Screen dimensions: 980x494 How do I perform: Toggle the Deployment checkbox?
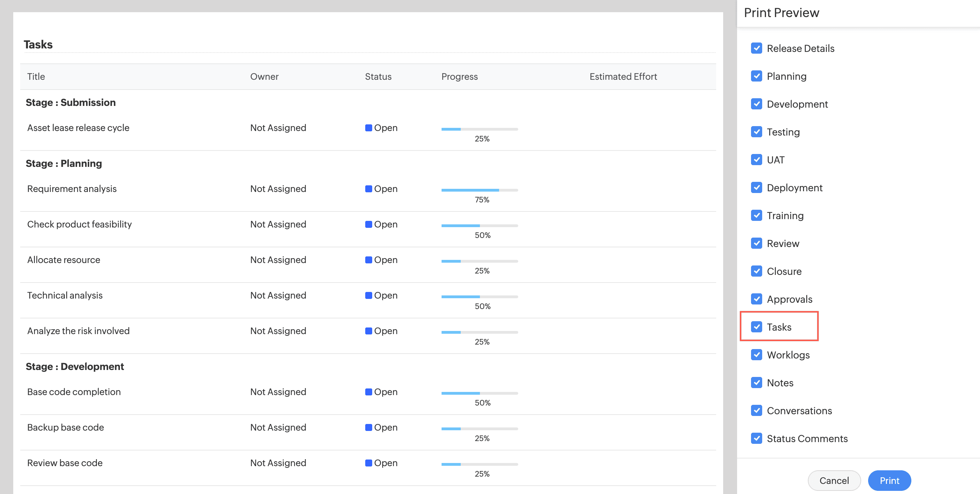pyautogui.click(x=756, y=187)
